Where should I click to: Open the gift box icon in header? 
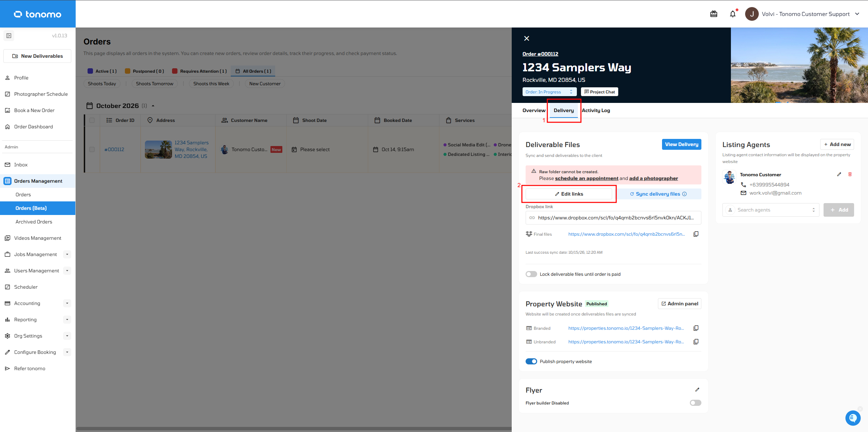click(714, 14)
